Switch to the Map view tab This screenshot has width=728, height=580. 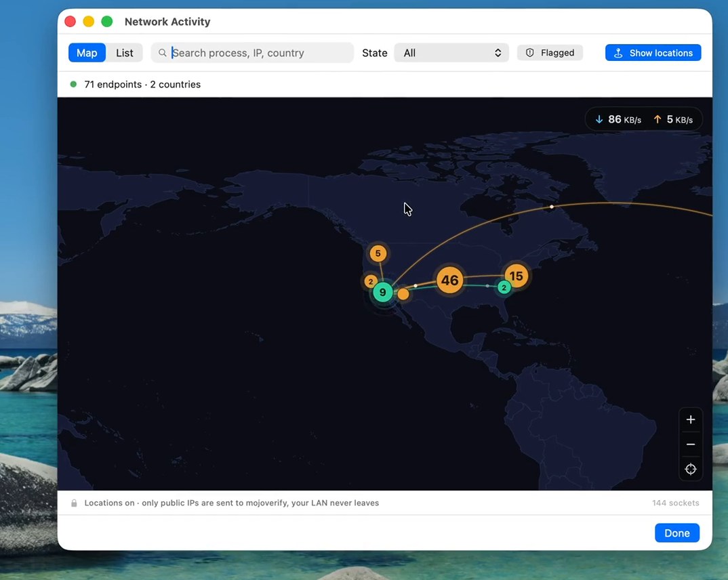tap(87, 53)
